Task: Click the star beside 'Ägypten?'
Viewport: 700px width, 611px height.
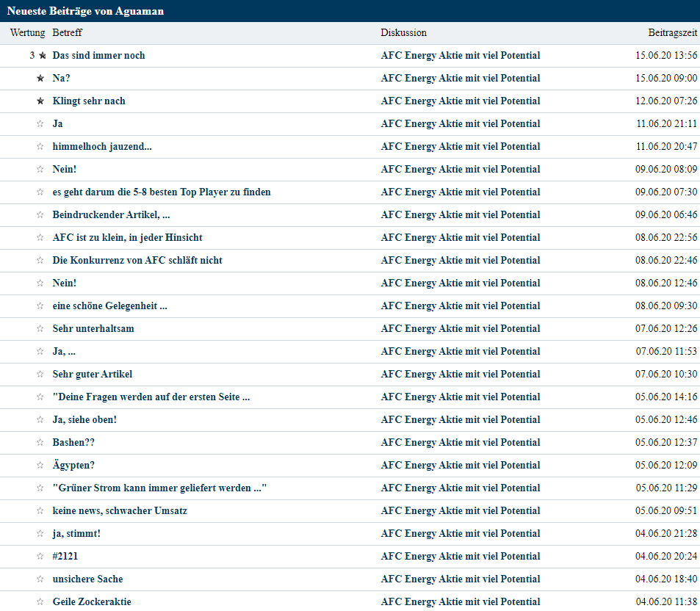Action: [40, 466]
